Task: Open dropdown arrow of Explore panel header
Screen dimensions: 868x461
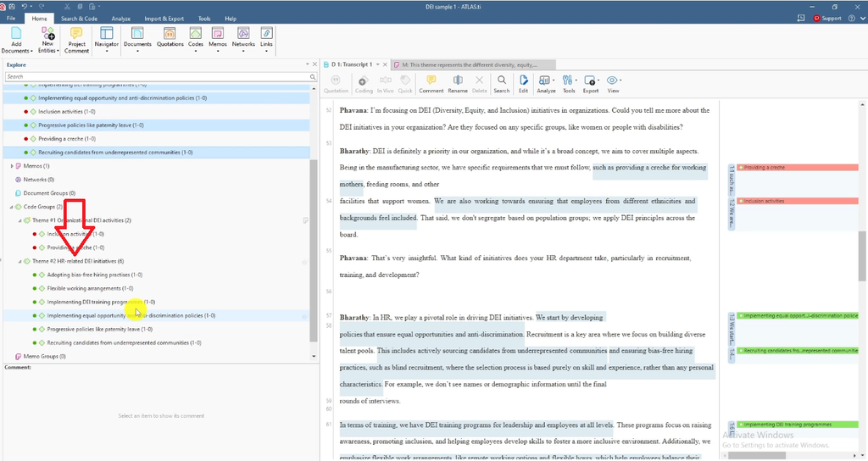Action: point(307,64)
